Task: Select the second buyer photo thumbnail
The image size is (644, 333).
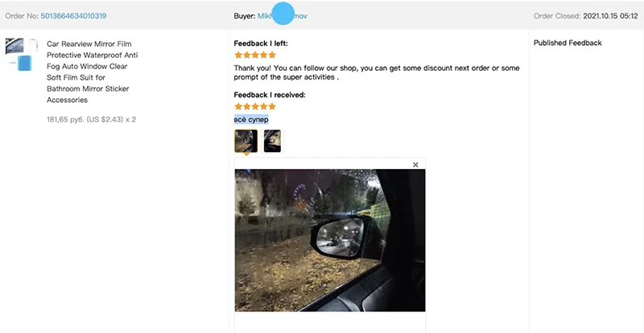Action: coord(272,141)
